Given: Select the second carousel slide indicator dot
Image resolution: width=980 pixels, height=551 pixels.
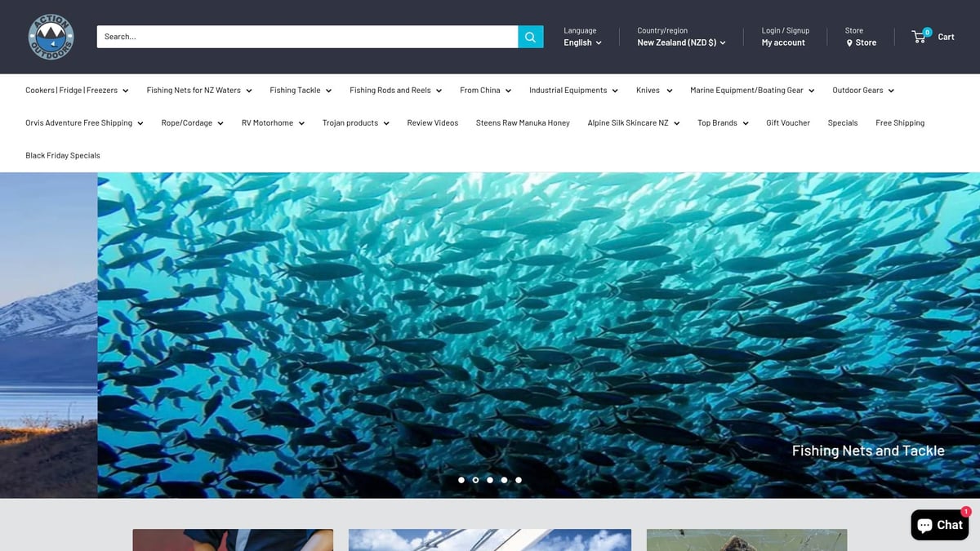Looking at the screenshot, I should click(475, 480).
